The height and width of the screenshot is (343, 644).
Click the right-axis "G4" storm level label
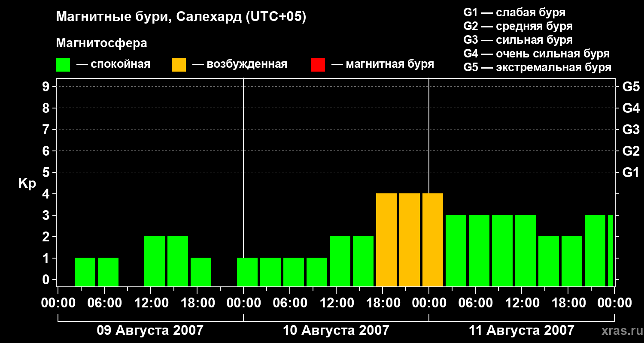click(631, 108)
